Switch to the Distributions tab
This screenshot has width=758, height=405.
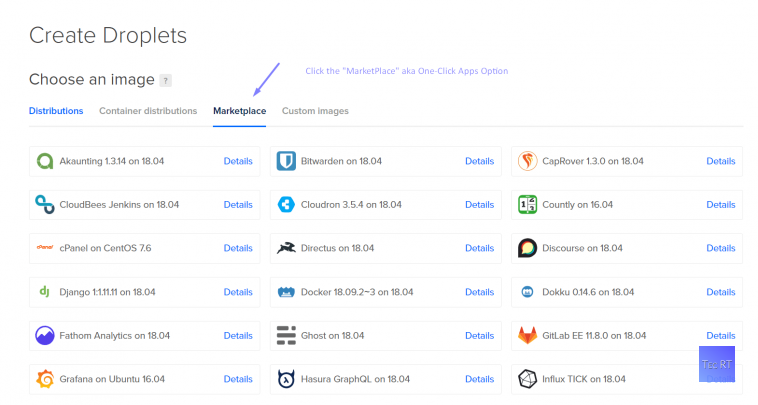point(56,111)
